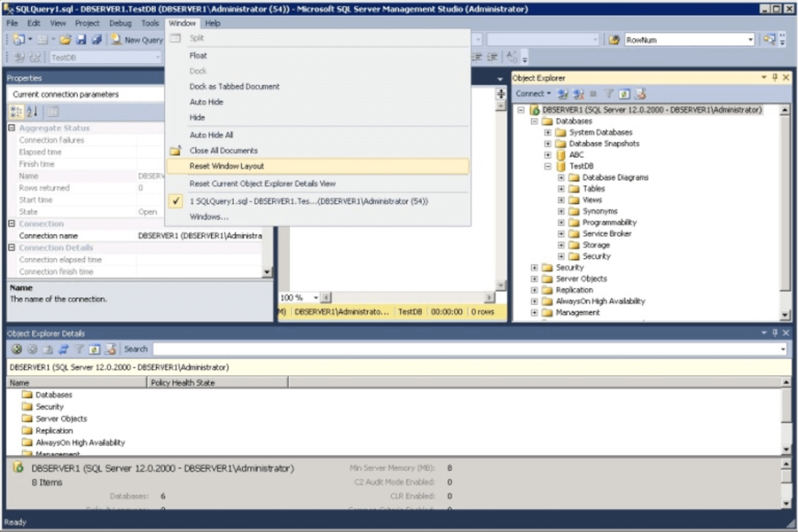798x532 pixels.
Task: Select the Programmability folder in Object Explorer
Action: coord(609,222)
